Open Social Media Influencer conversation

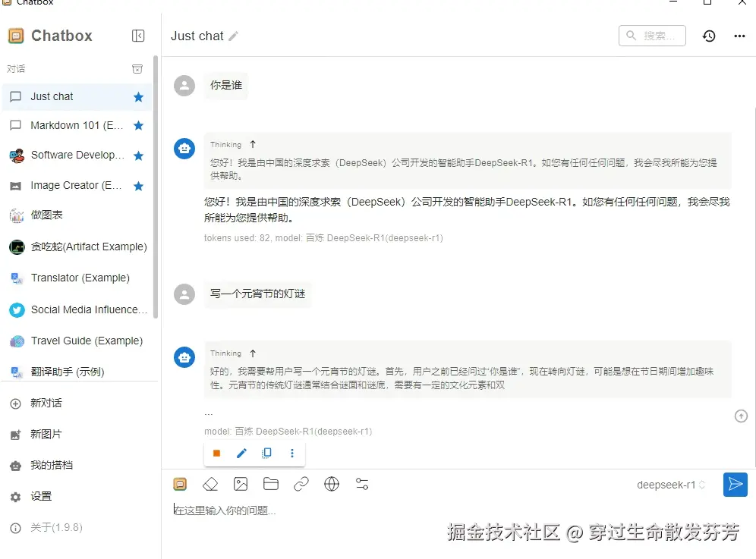tap(77, 310)
